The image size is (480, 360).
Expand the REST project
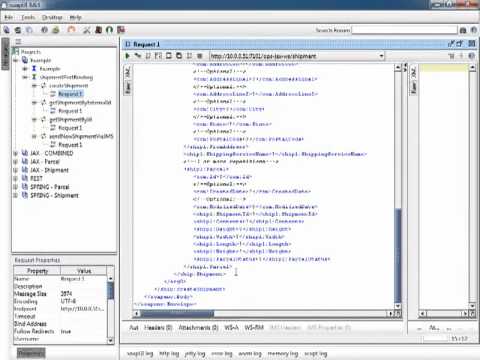tap(15, 178)
